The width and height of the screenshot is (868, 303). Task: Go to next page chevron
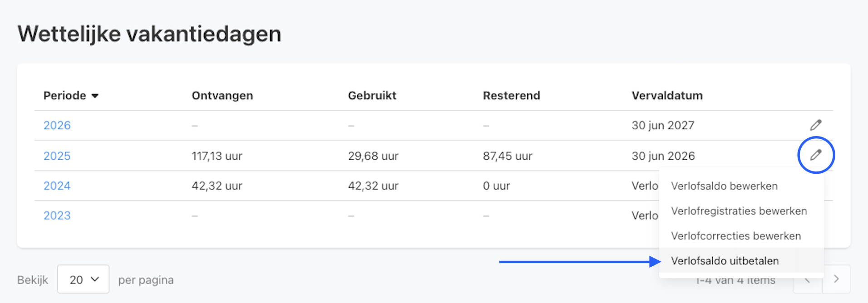[x=836, y=279]
